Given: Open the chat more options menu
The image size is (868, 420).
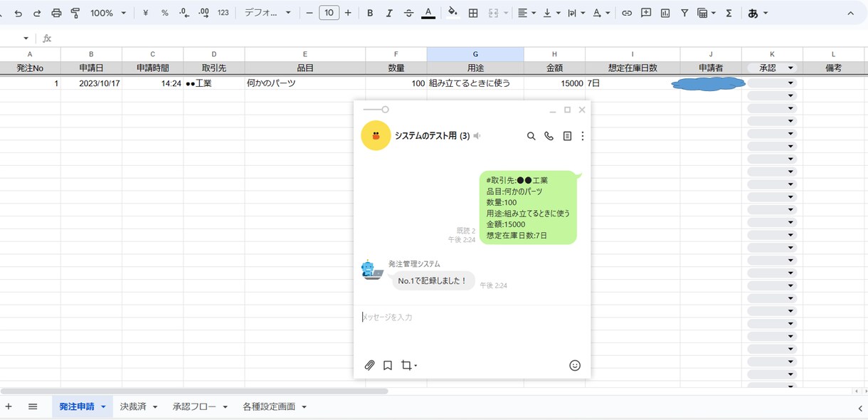Looking at the screenshot, I should coord(583,136).
